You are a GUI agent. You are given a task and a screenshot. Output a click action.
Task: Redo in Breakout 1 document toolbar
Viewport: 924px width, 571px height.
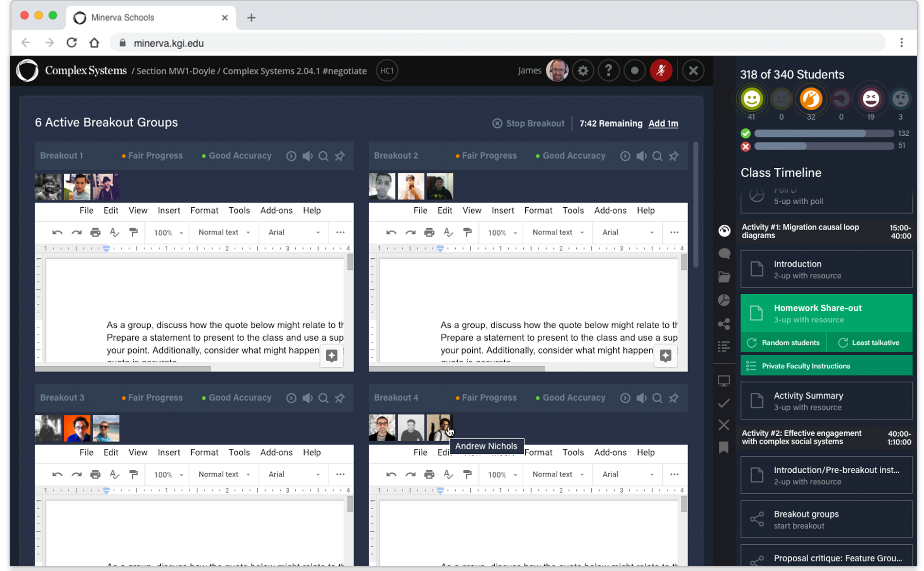[x=76, y=232]
